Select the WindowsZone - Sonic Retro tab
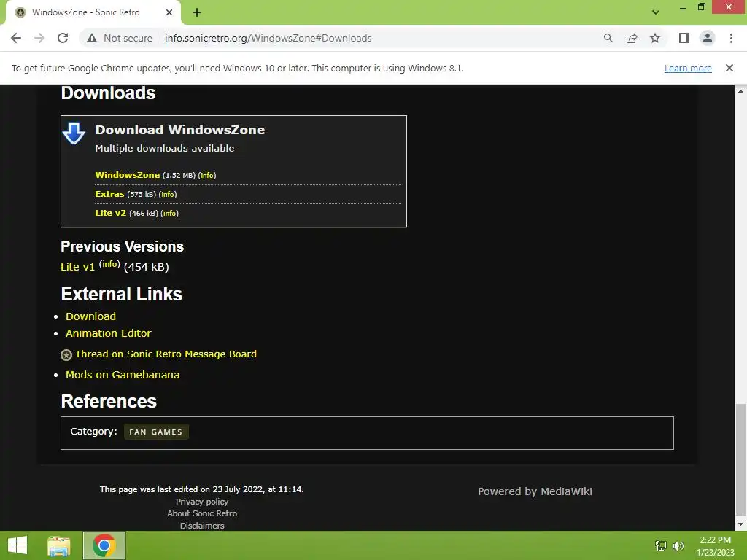 [93, 12]
